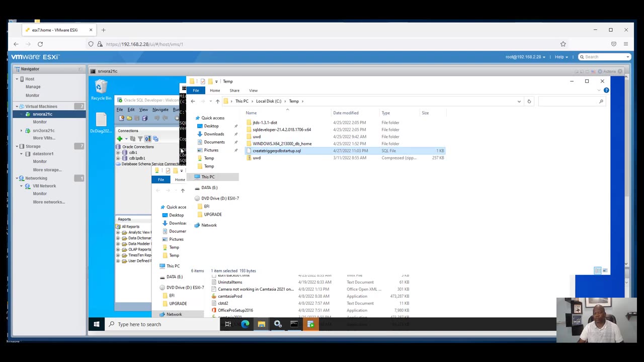Open the address bar history dropdown
The height and width of the screenshot is (362, 644).
click(x=519, y=102)
